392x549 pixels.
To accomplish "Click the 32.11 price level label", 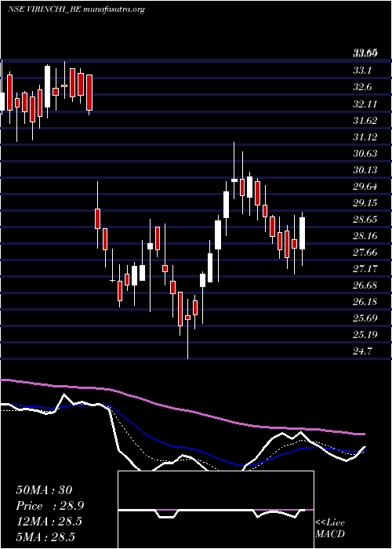I will (x=365, y=104).
